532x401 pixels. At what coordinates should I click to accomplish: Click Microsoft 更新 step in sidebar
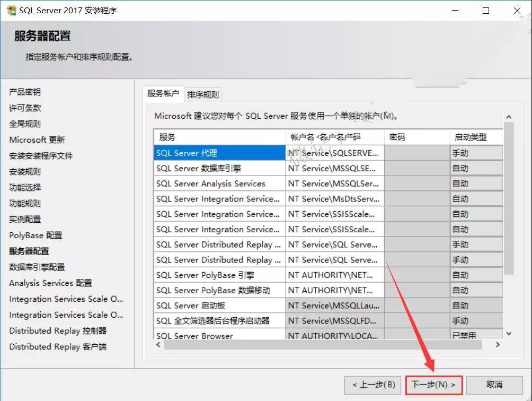pos(37,140)
